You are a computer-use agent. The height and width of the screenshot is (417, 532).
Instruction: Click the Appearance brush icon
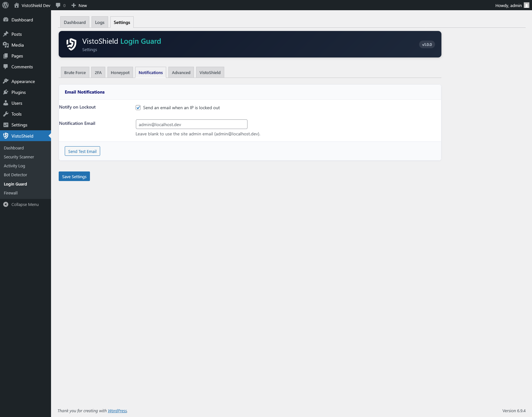tap(6, 81)
